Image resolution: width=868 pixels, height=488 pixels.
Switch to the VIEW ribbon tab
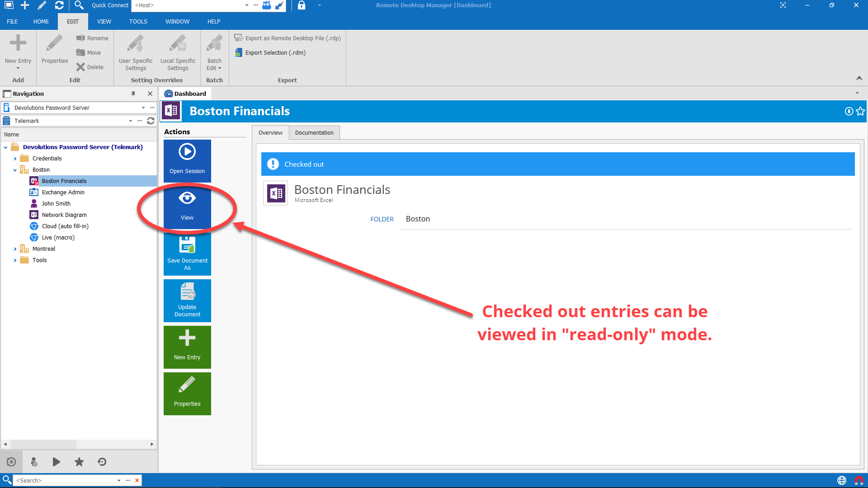pyautogui.click(x=104, y=22)
